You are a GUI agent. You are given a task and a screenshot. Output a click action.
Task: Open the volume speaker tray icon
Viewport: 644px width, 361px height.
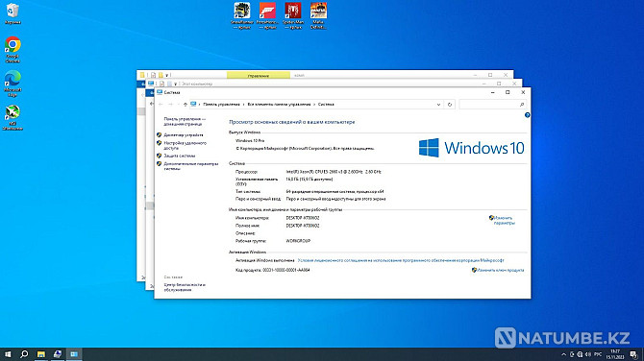click(587, 354)
